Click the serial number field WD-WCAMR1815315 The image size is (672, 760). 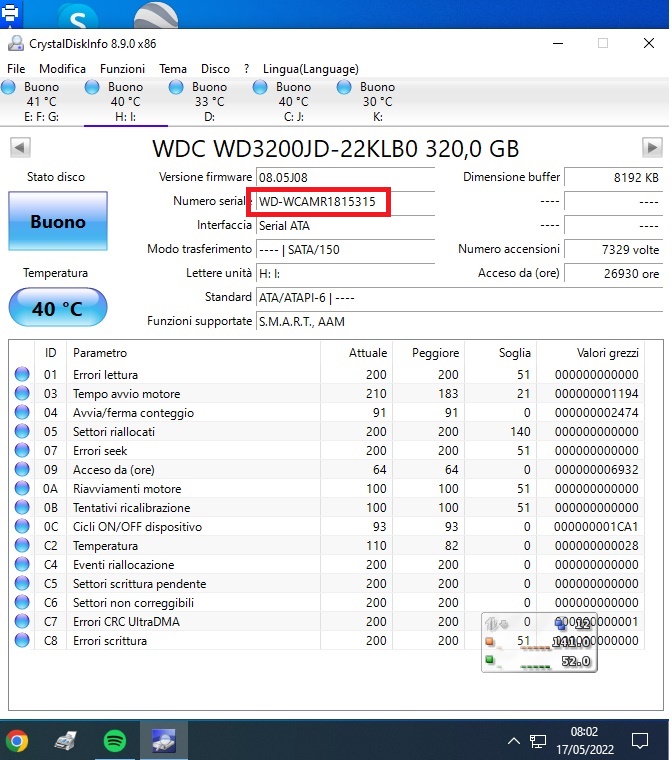(345, 202)
